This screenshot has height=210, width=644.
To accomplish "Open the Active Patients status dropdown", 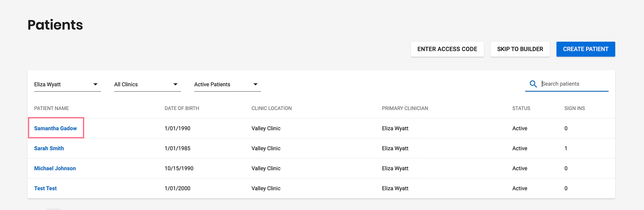I will pyautogui.click(x=227, y=85).
